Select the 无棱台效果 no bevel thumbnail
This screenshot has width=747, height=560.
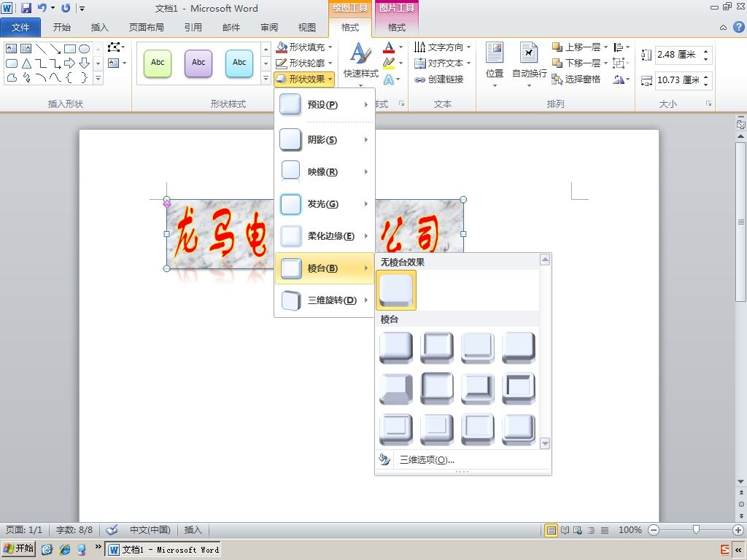pos(396,290)
